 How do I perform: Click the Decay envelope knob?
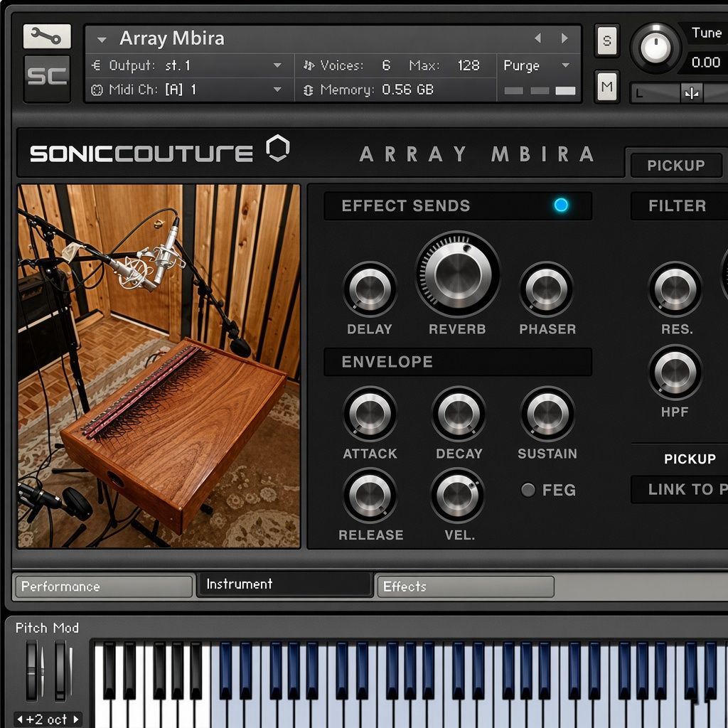click(x=459, y=413)
